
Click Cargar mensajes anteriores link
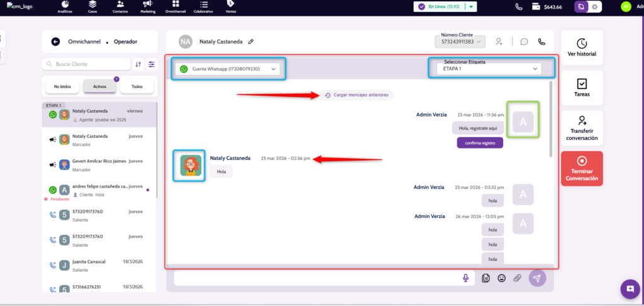click(357, 95)
